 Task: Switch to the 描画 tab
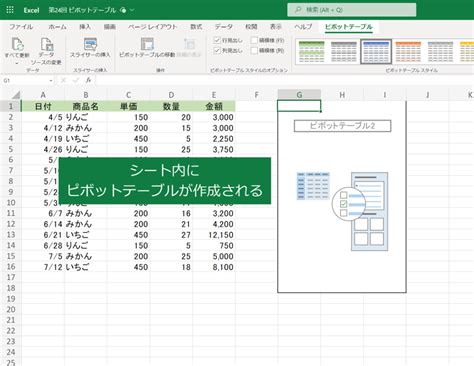tap(110, 27)
